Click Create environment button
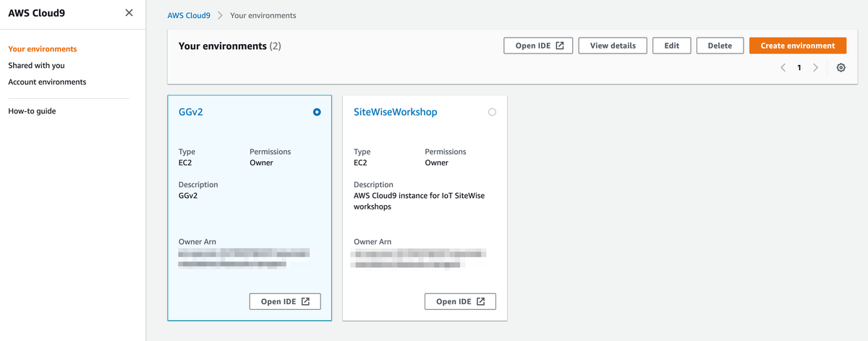The image size is (868, 341). click(798, 46)
